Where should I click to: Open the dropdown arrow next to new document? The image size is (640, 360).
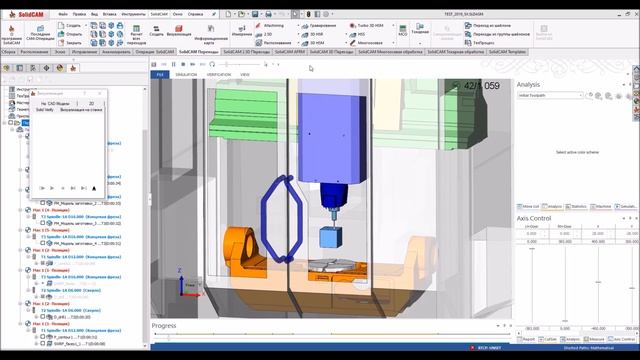pyautogui.click(x=234, y=14)
